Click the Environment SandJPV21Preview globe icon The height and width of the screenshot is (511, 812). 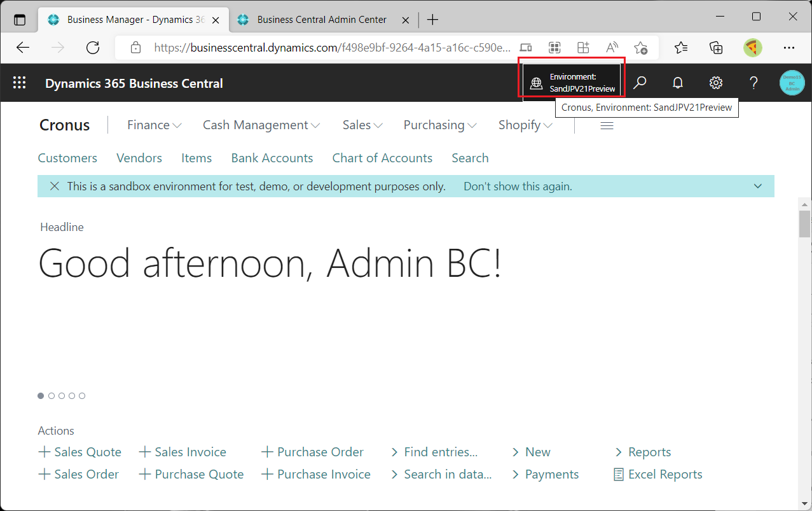(537, 83)
